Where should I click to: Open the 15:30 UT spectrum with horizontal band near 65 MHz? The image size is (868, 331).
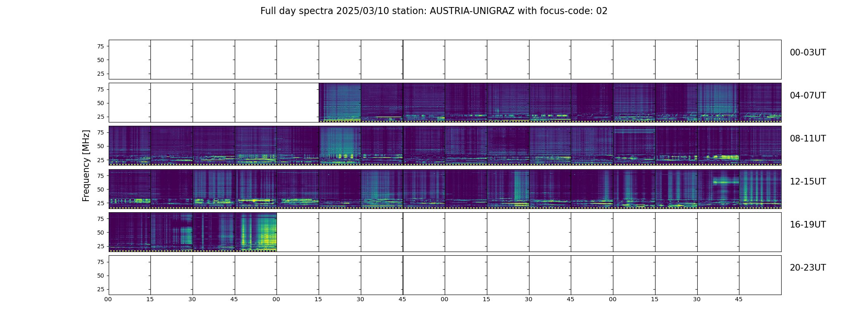[x=718, y=189]
